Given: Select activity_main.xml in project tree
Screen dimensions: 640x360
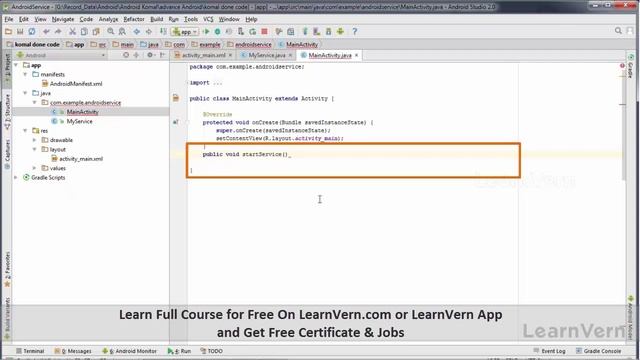Looking at the screenshot, I should coord(81,159).
